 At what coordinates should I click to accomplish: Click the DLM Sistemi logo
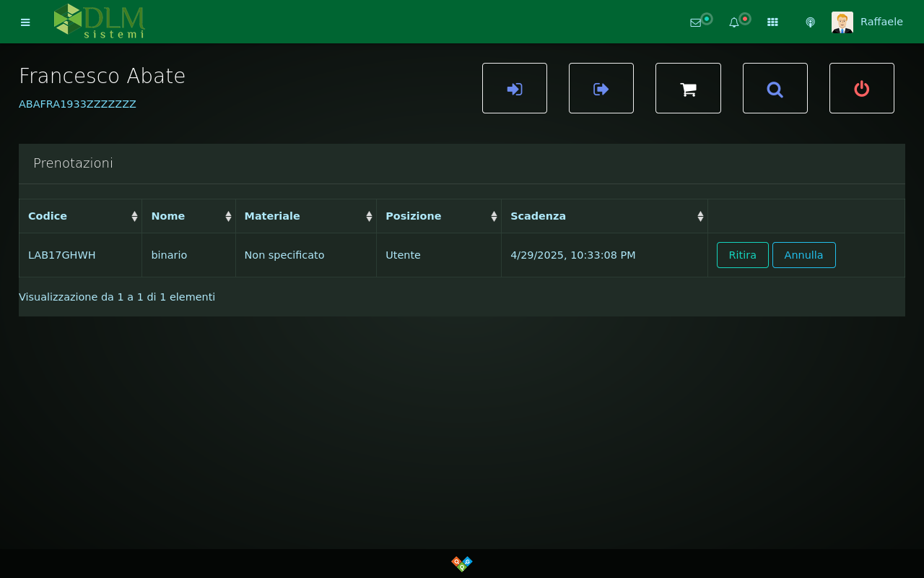(x=100, y=21)
